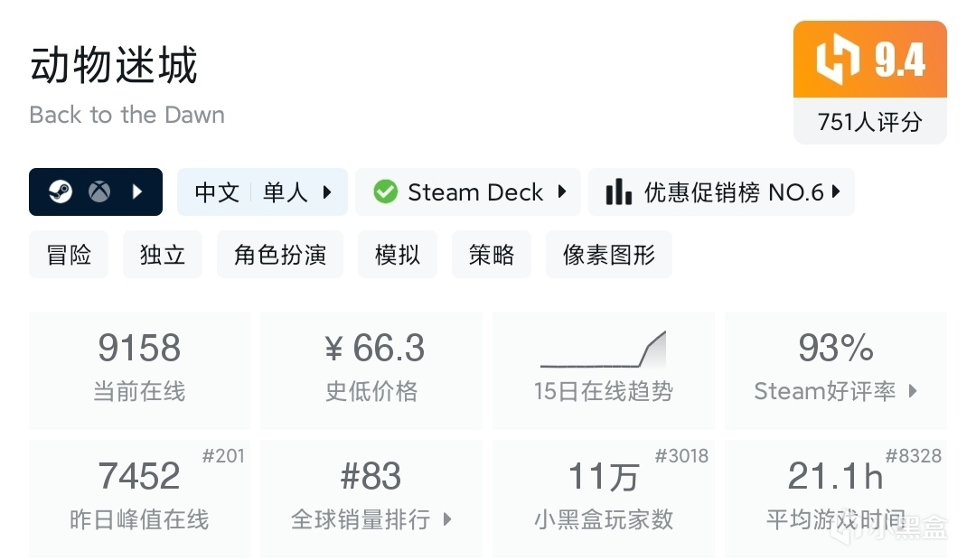Click the Steam platform icon
The width and height of the screenshot is (976, 560).
click(x=61, y=191)
